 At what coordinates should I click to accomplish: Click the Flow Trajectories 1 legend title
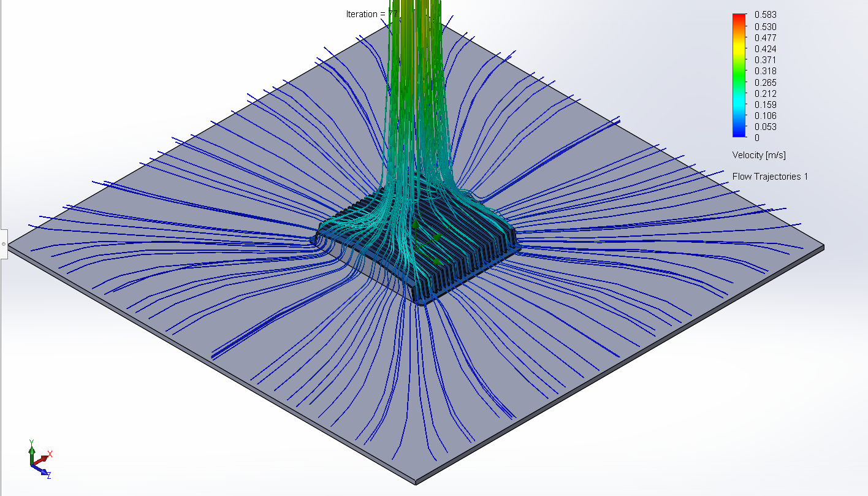coord(769,176)
